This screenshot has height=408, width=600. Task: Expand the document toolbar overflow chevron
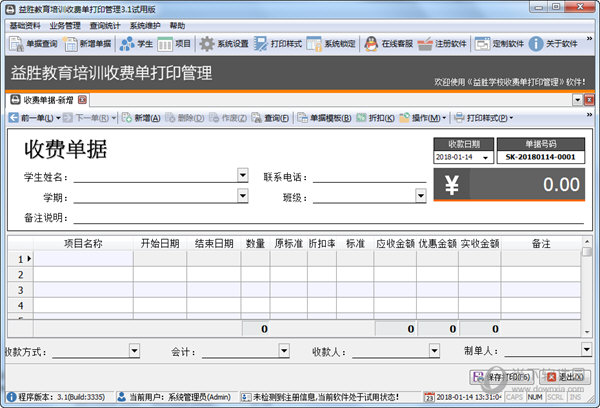point(589,115)
